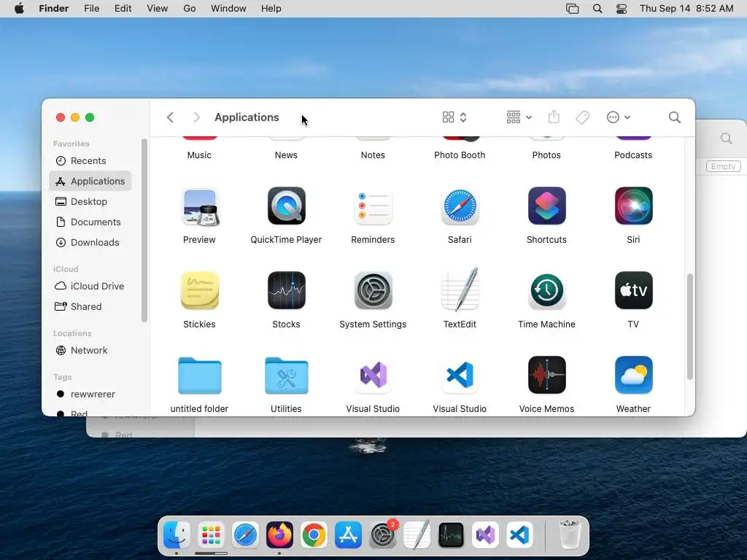The image size is (747, 560).
Task: Click the Music app label
Action: (199, 155)
